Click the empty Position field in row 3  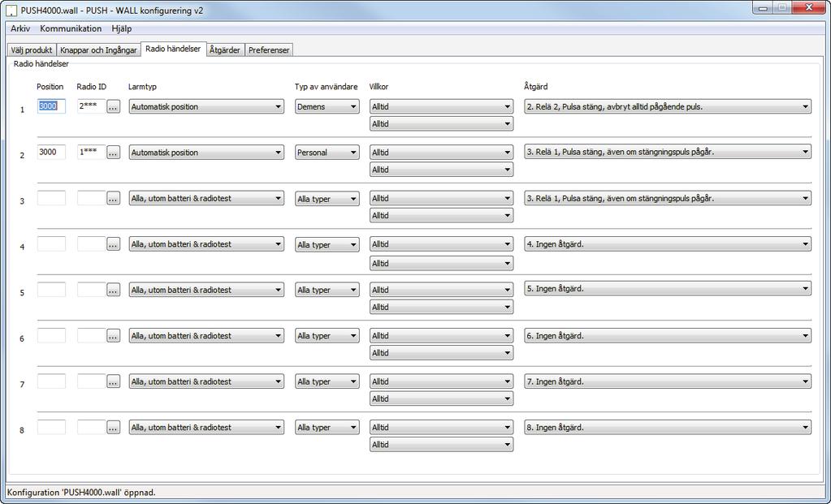pyautogui.click(x=51, y=198)
